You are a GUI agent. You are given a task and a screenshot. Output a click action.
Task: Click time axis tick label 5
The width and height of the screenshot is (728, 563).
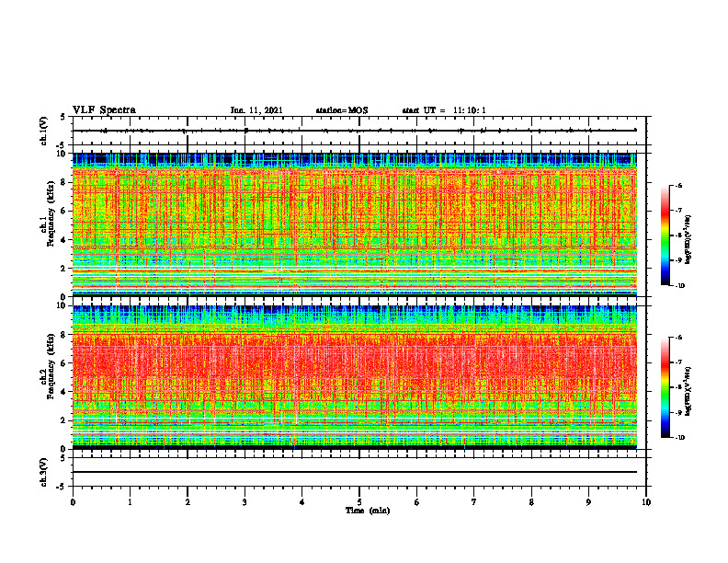(x=359, y=502)
